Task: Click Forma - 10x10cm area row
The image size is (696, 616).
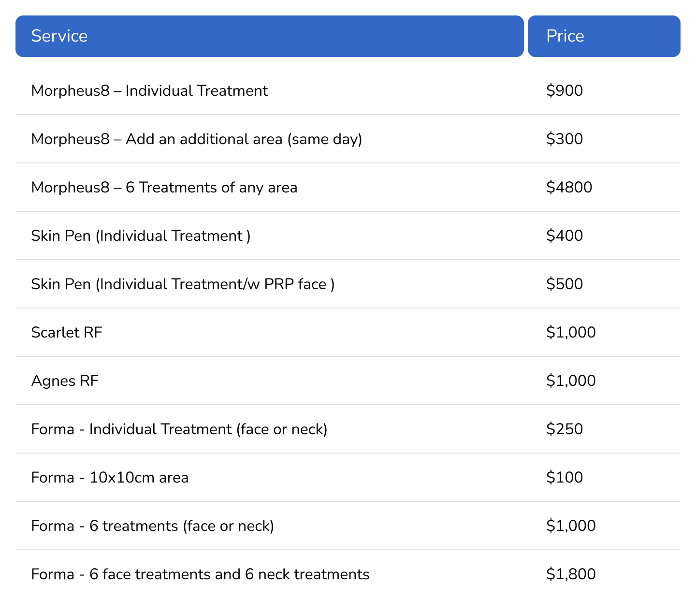Action: 110,478
